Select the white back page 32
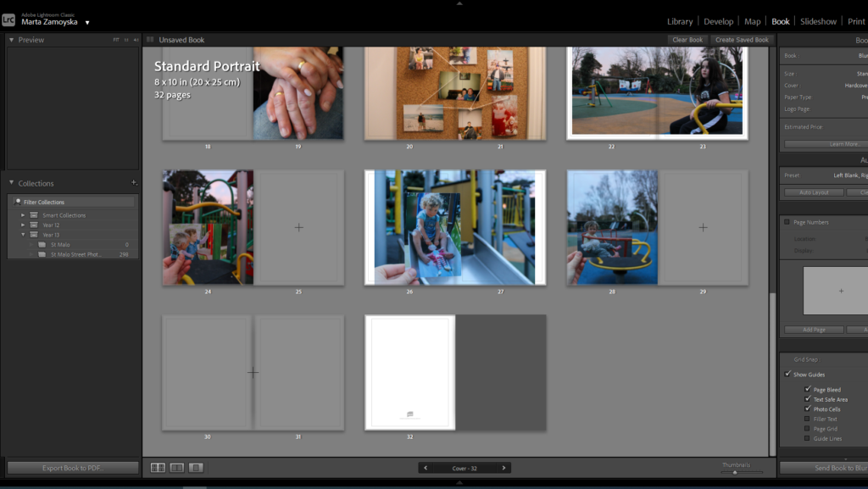 (409, 372)
